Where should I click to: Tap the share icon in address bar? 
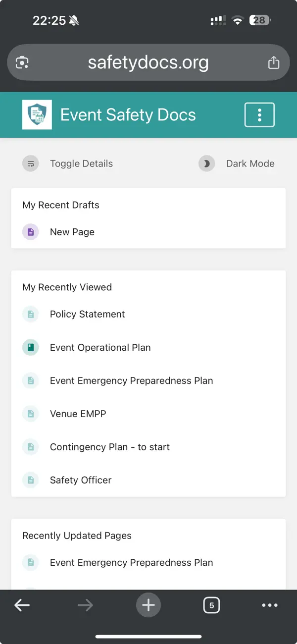(x=273, y=63)
